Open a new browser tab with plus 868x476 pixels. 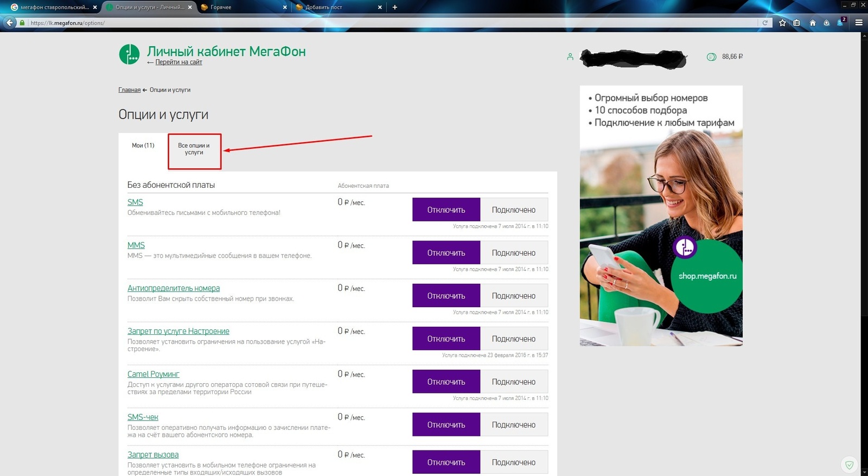[x=395, y=7]
